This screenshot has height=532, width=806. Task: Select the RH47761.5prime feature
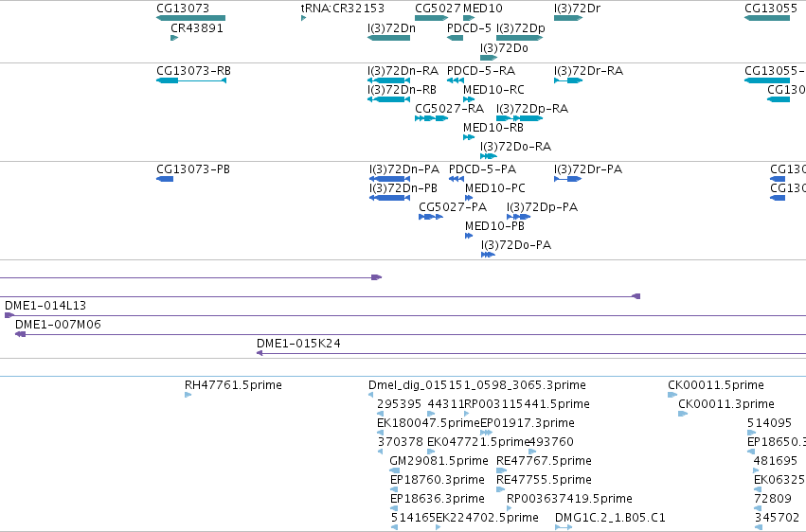pyautogui.click(x=188, y=395)
